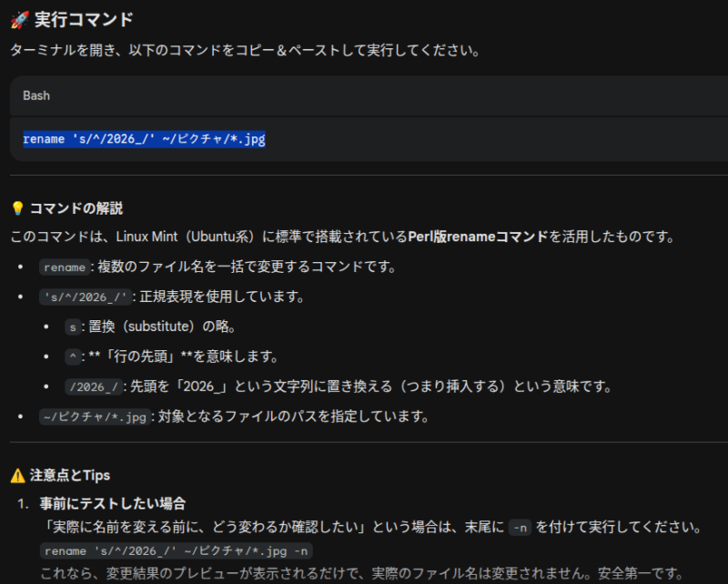
Task: Click the inline rename command ending with -n
Action: click(x=177, y=551)
